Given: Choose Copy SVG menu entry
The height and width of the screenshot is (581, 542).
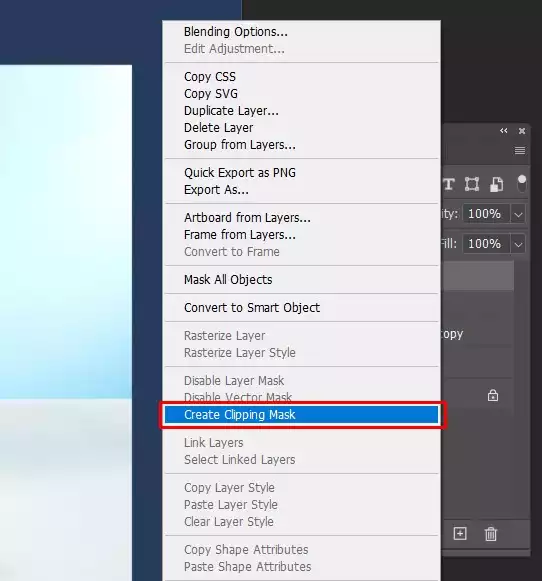Looking at the screenshot, I should tap(211, 94).
